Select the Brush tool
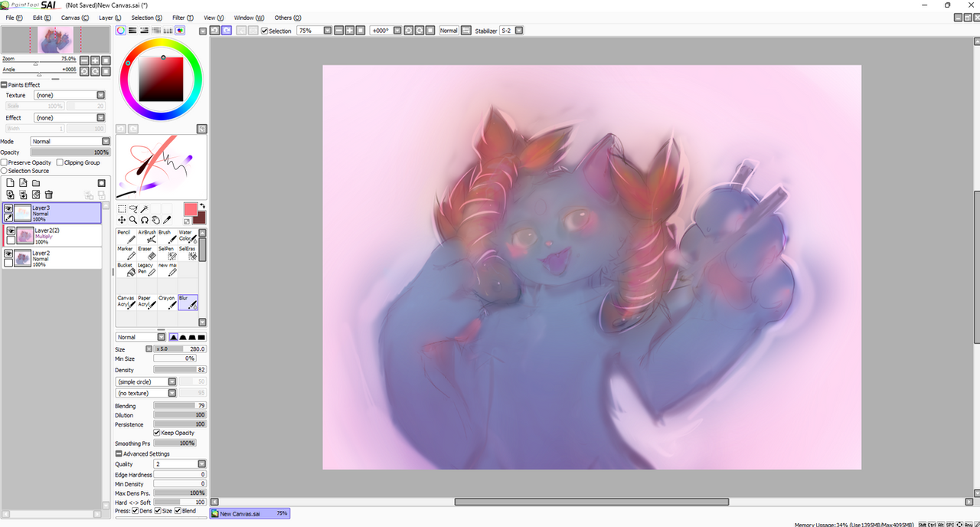 click(167, 236)
